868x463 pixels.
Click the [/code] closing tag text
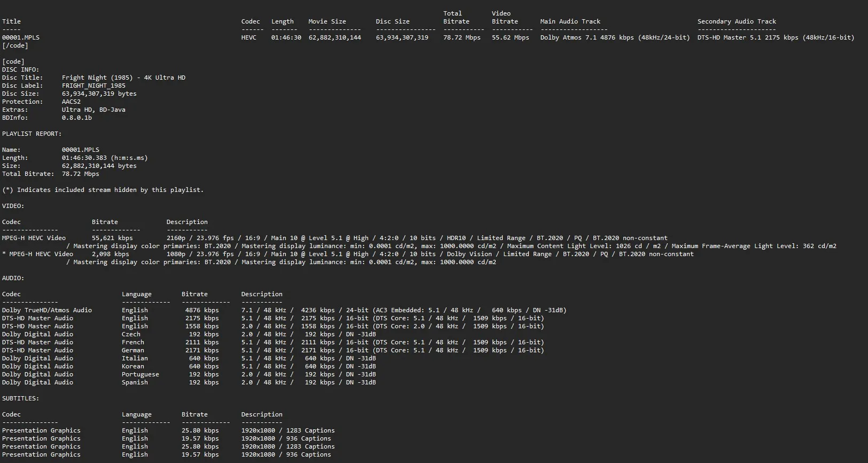[x=15, y=45]
